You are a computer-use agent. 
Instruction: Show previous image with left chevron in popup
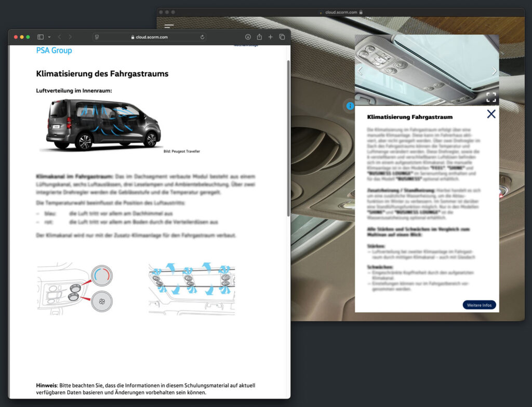click(361, 71)
